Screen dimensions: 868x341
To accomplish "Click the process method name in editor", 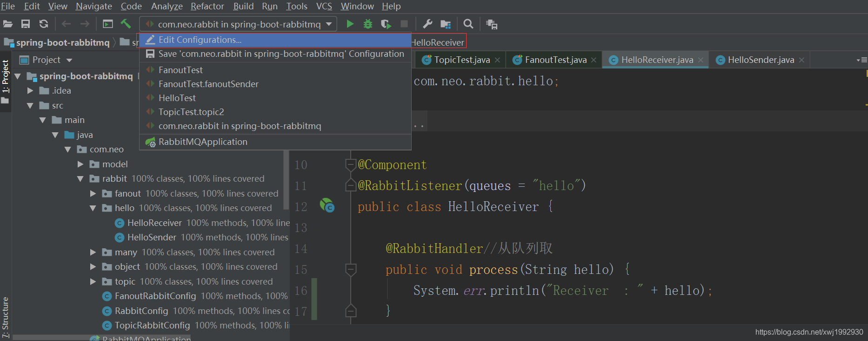I will tap(494, 270).
